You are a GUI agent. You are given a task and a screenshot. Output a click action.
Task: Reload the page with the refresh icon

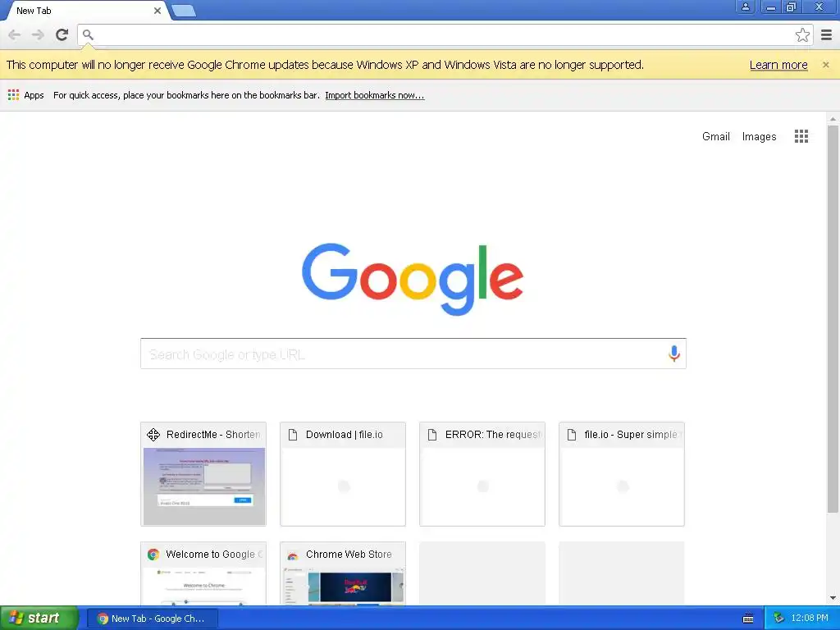[x=62, y=34]
